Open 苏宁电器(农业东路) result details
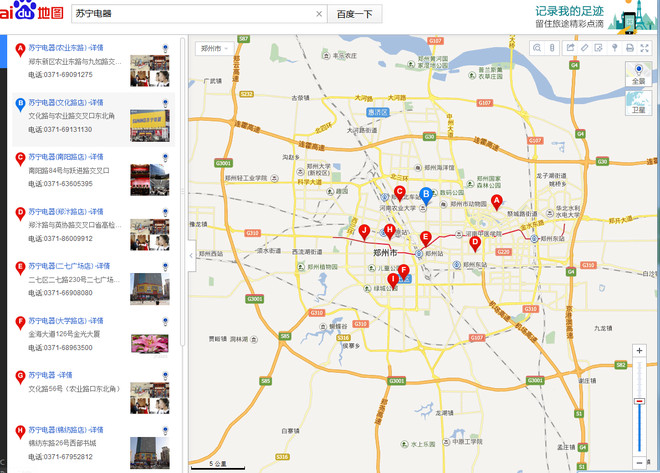Screen dimensions: 660x473 click(x=66, y=48)
